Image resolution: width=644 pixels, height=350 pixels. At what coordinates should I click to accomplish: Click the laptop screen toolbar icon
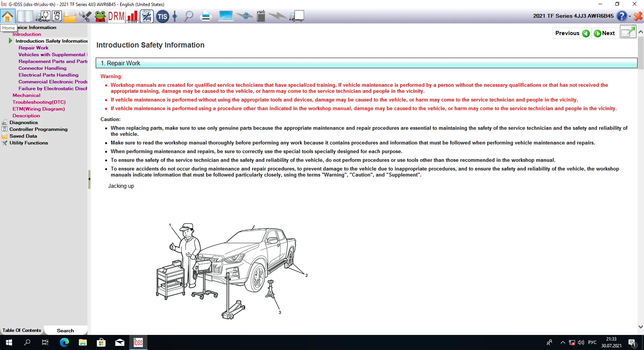pos(226,16)
